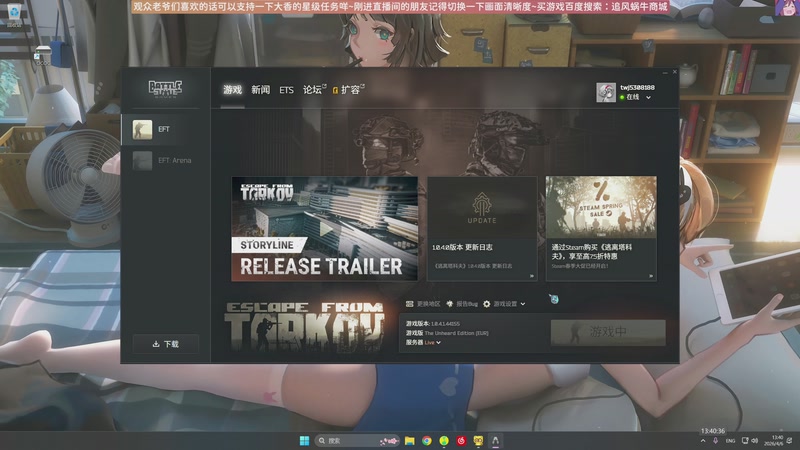The height and width of the screenshot is (450, 800).
Task: Click the 更换地区 region icon
Action: coord(409,304)
